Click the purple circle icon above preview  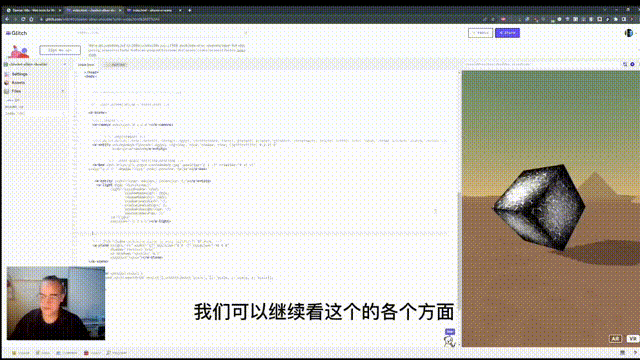(x=632, y=64)
